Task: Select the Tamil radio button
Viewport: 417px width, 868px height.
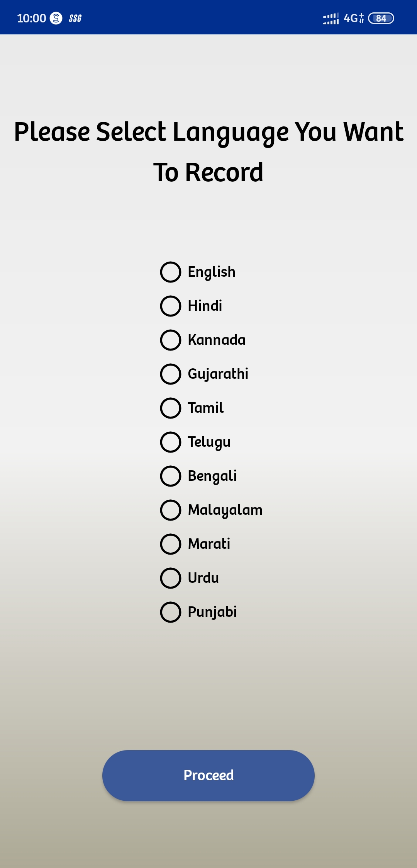Action: [171, 408]
